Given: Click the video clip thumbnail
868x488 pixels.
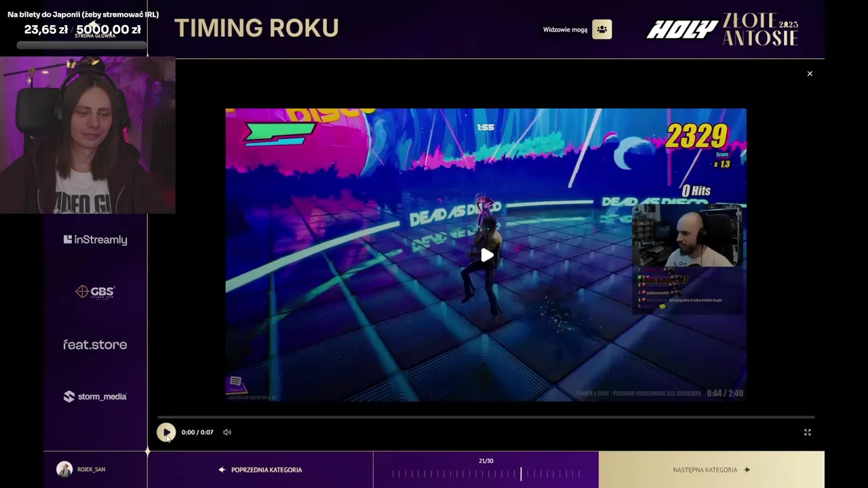Looking at the screenshot, I should (486, 255).
